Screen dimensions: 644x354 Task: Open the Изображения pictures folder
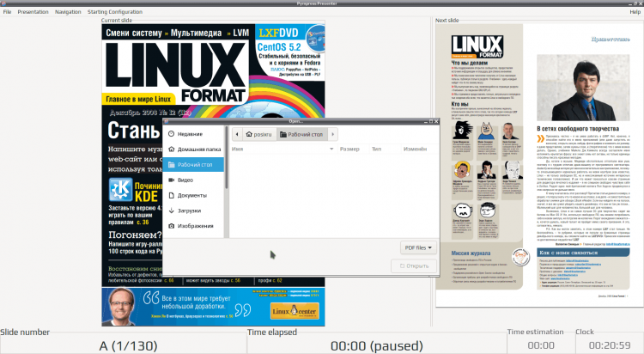pyautogui.click(x=195, y=226)
